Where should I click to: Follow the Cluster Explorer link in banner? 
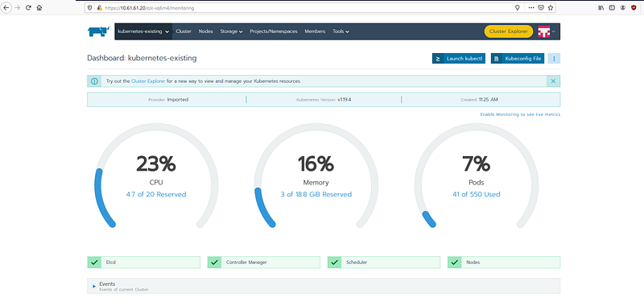[x=148, y=81]
